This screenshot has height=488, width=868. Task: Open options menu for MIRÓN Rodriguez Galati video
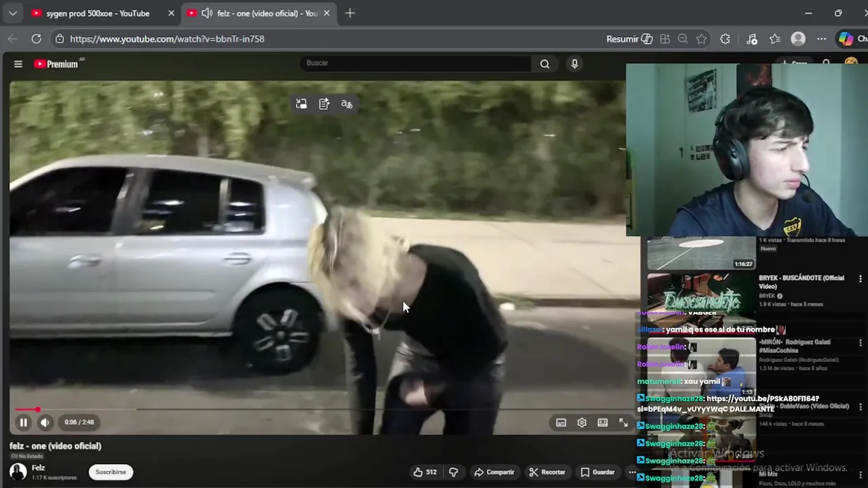click(861, 344)
